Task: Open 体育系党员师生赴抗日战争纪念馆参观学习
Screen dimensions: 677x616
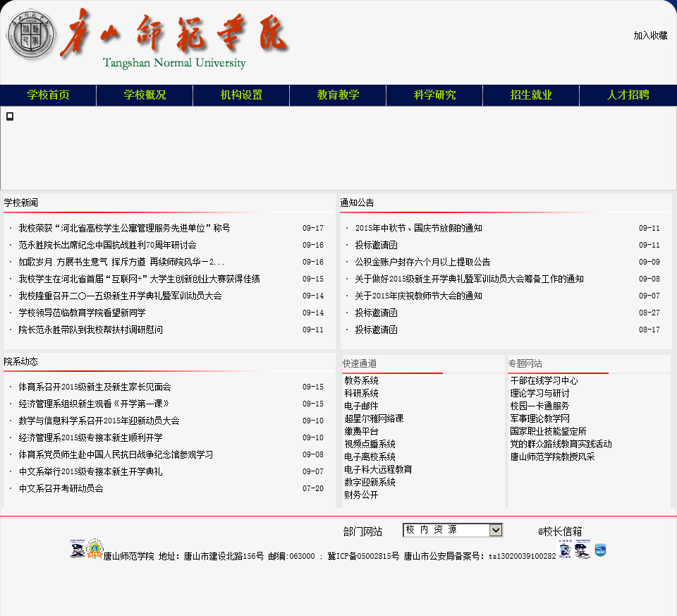Action: coord(116,454)
